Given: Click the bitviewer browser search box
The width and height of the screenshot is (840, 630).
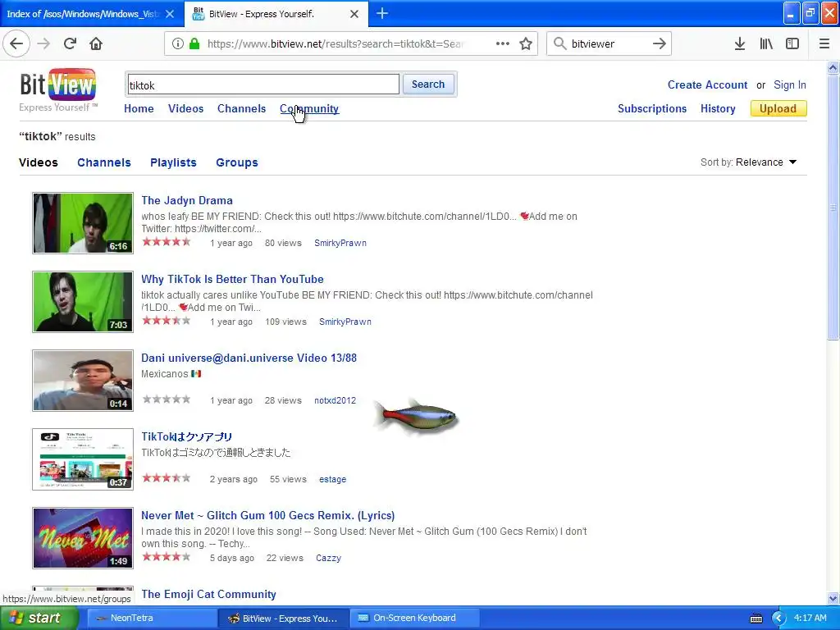Looking at the screenshot, I should 609,43.
